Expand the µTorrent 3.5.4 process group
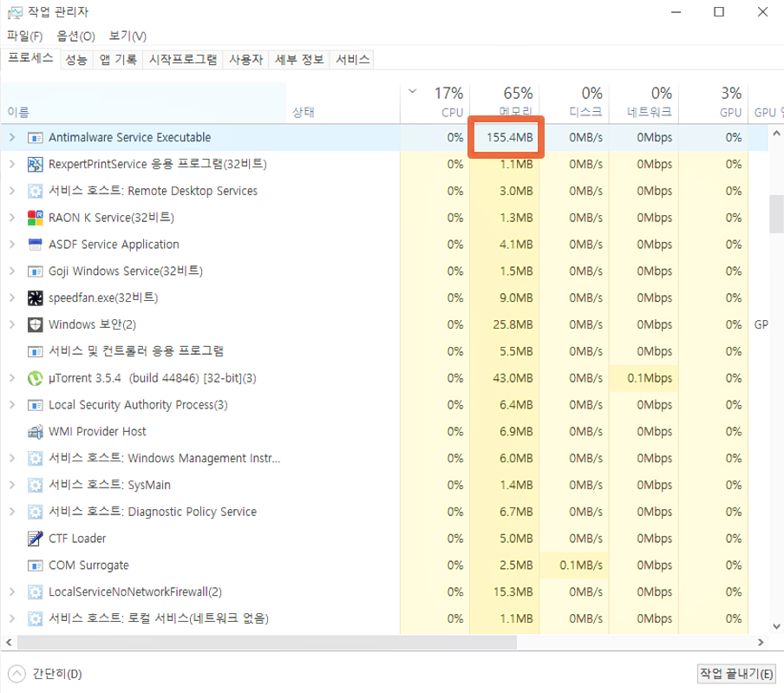This screenshot has height=693, width=784. pos(12,378)
